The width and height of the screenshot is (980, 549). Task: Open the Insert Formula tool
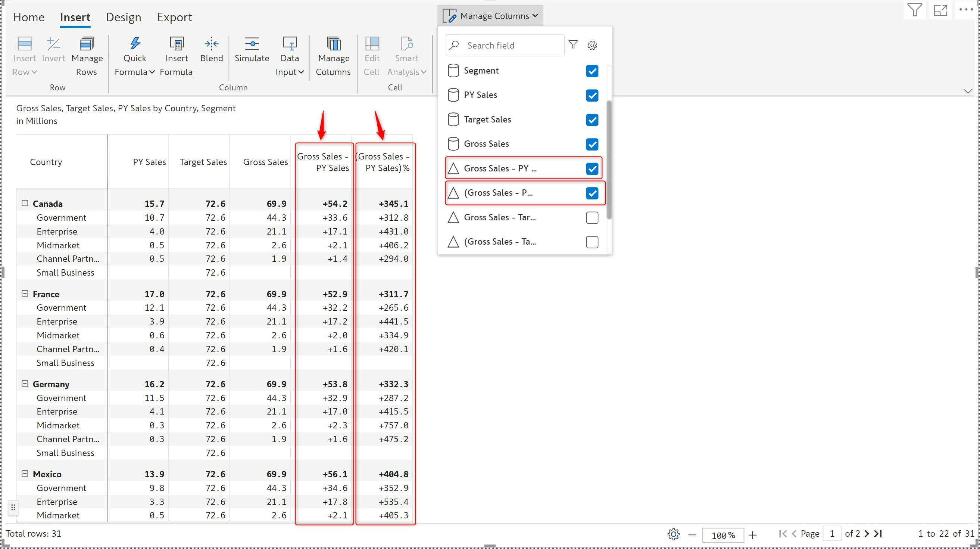click(176, 44)
